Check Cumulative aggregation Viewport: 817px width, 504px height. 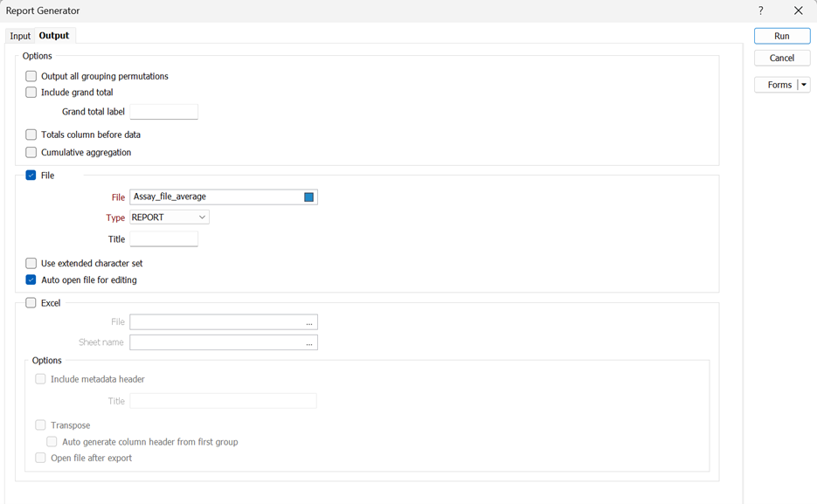pyautogui.click(x=31, y=152)
